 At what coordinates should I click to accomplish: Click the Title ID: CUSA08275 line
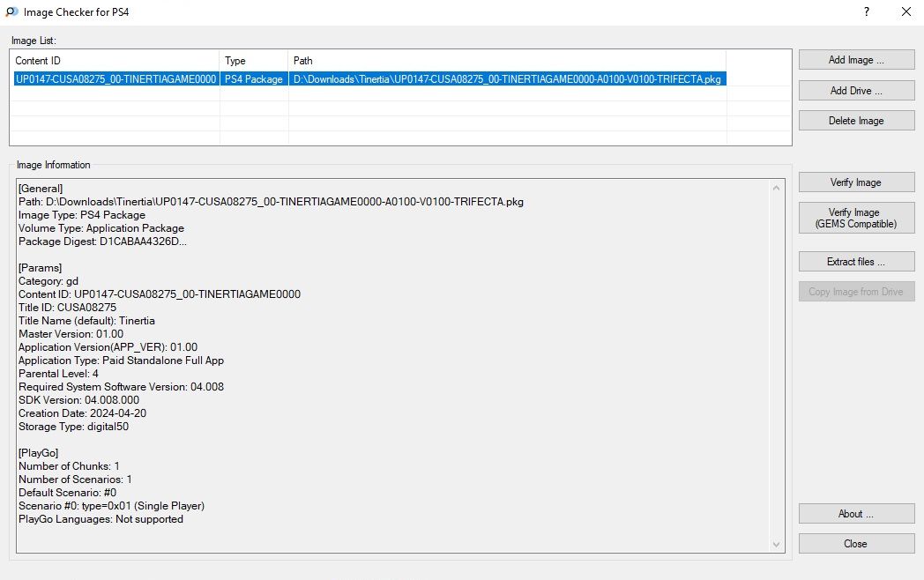pyautogui.click(x=67, y=308)
